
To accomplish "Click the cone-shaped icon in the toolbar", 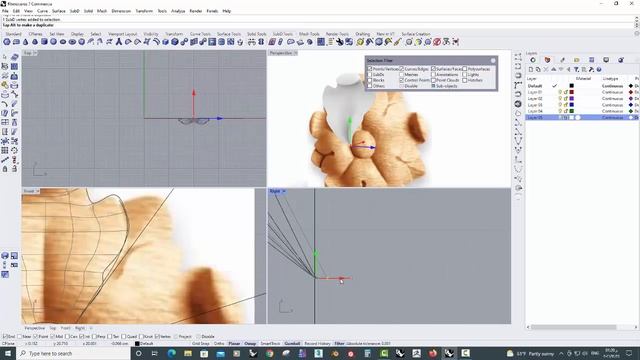I will tap(25, 42).
